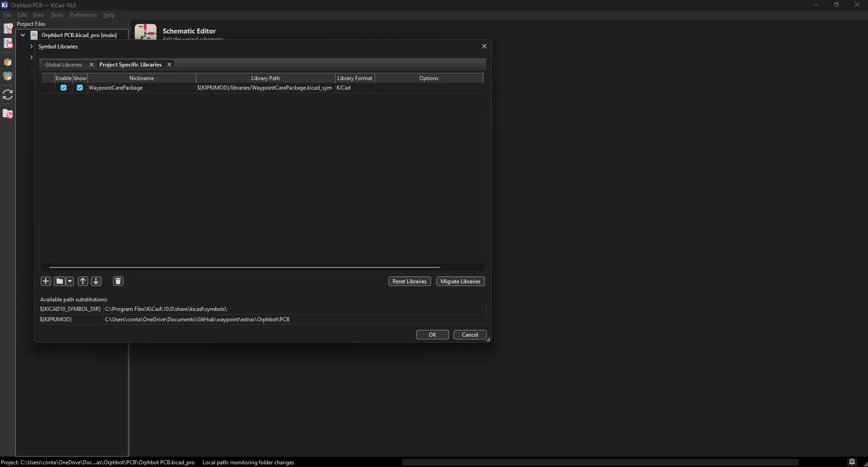Click the folder icon to browse for library
Image resolution: width=868 pixels, height=467 pixels.
point(59,281)
